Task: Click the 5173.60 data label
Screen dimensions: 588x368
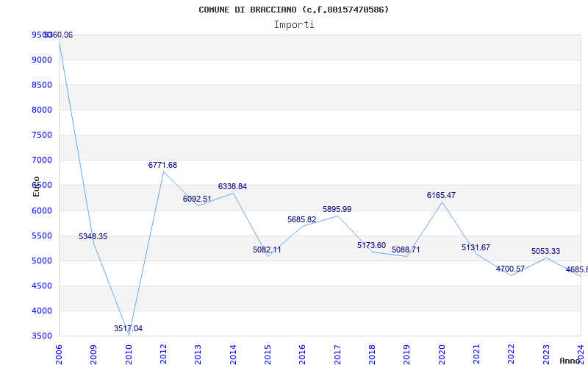Action: (372, 246)
